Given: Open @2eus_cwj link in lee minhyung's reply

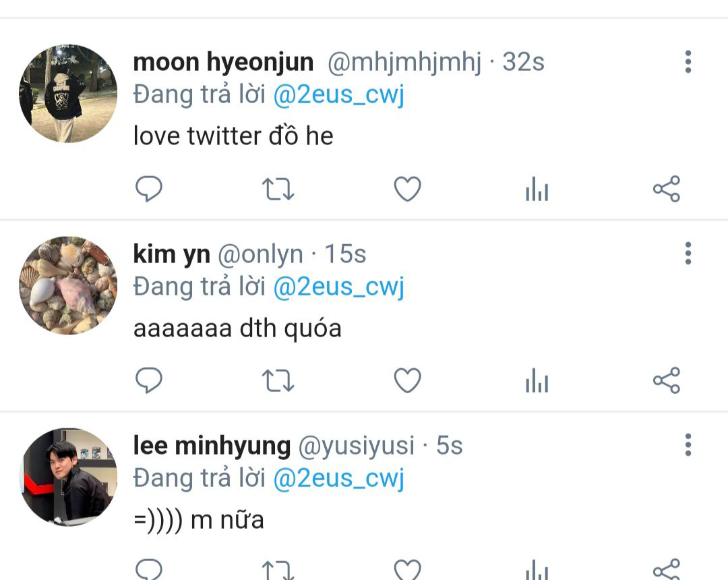Looking at the screenshot, I should (339, 479).
